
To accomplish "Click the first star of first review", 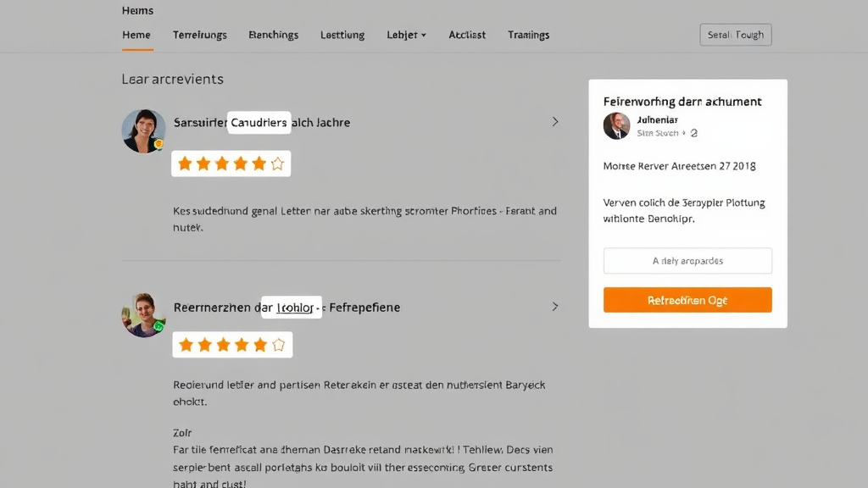I will [185, 164].
